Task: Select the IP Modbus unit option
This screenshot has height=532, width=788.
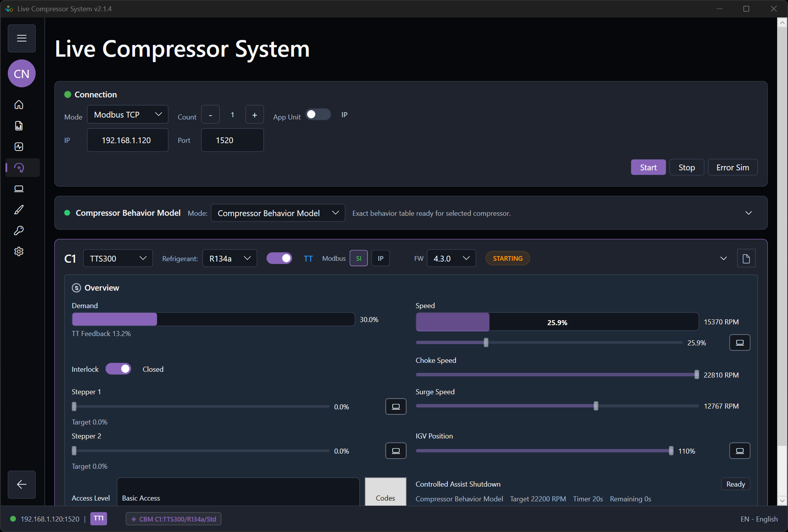Action: [x=381, y=258]
